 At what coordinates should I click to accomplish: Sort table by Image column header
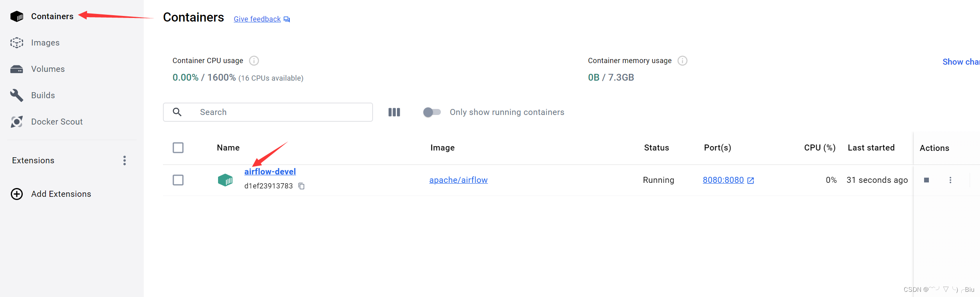442,148
